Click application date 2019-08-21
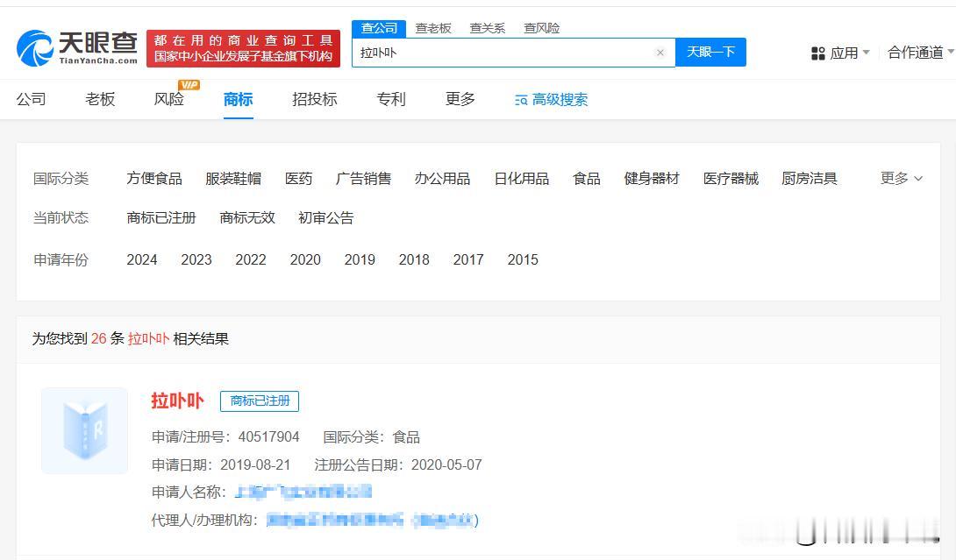This screenshot has height=560, width=956. pyautogui.click(x=255, y=465)
